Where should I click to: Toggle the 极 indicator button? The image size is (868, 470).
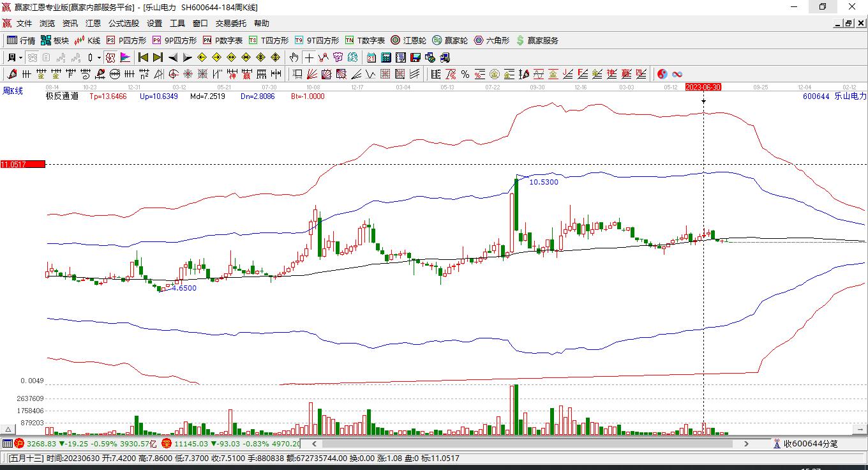(110, 57)
